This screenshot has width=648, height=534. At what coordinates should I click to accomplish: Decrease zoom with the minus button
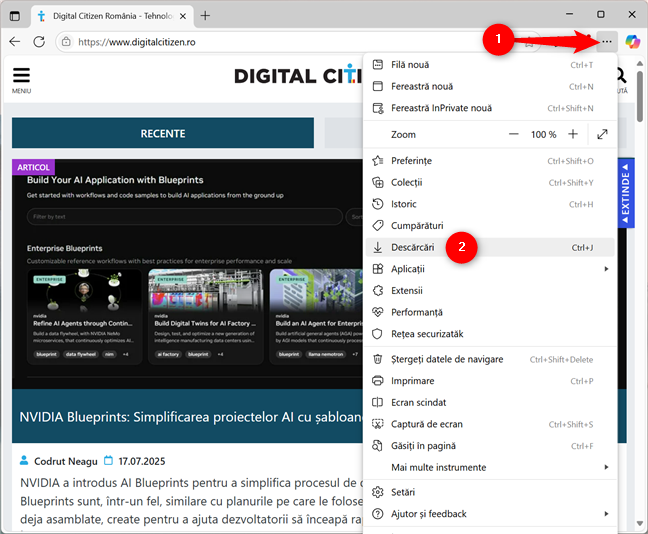[x=514, y=134]
